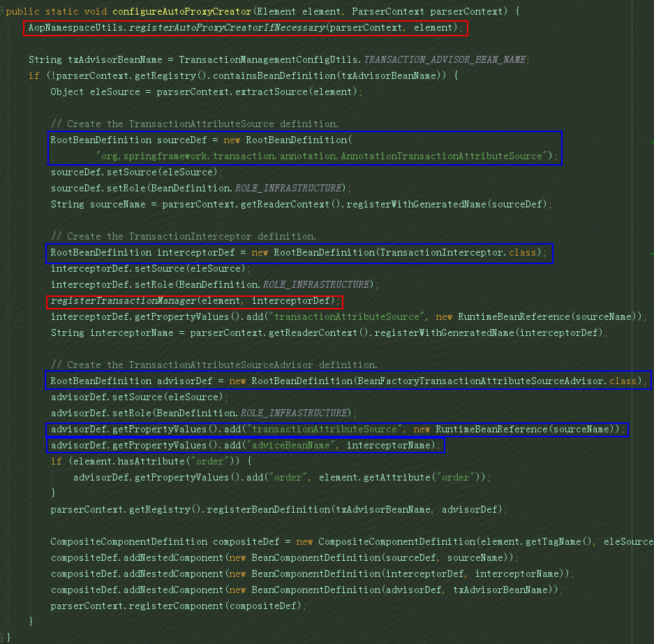The height and width of the screenshot is (644, 654).
Task: Click the 'Create the TransactionAttributeSourceAdvisor definition' comment
Action: (x=214, y=365)
